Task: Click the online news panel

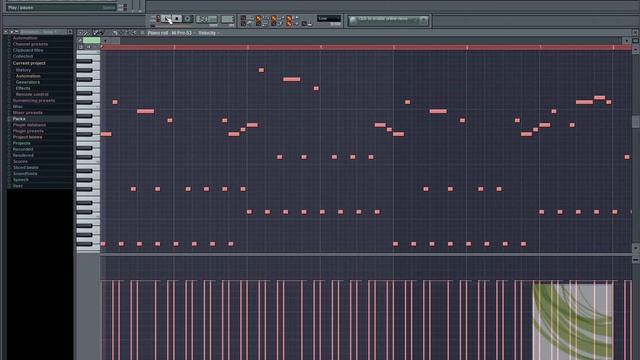Action: point(388,20)
